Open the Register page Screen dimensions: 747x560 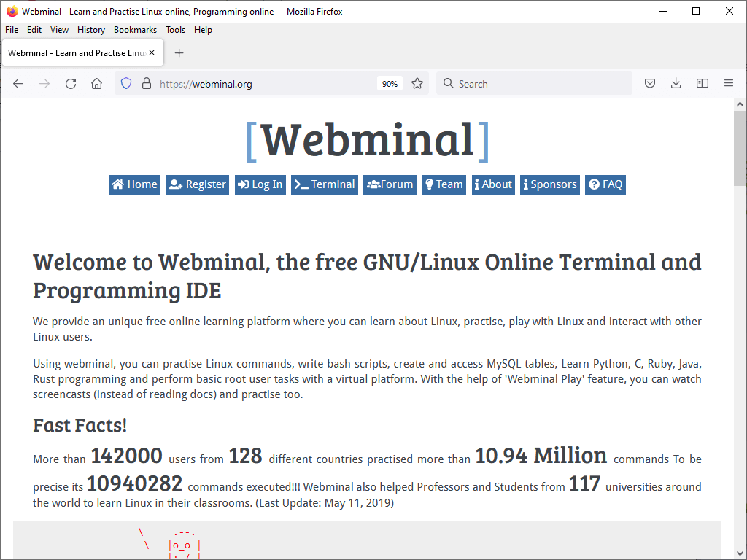click(197, 184)
